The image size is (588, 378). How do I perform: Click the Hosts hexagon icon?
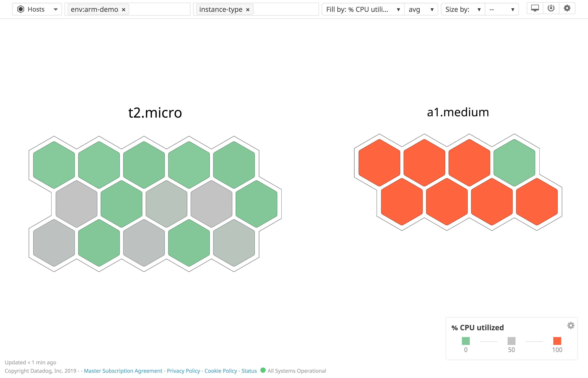coord(21,9)
